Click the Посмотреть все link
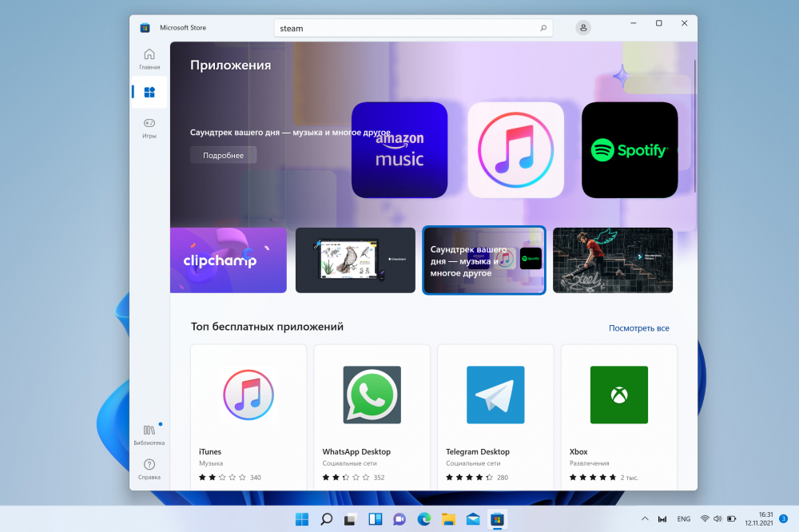Image resolution: width=799 pixels, height=532 pixels. click(x=639, y=328)
